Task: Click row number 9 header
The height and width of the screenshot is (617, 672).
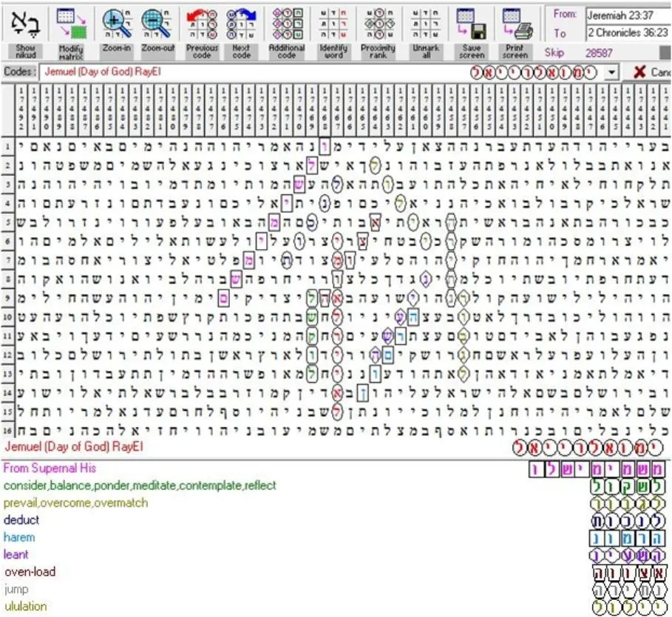Action: click(x=7, y=298)
